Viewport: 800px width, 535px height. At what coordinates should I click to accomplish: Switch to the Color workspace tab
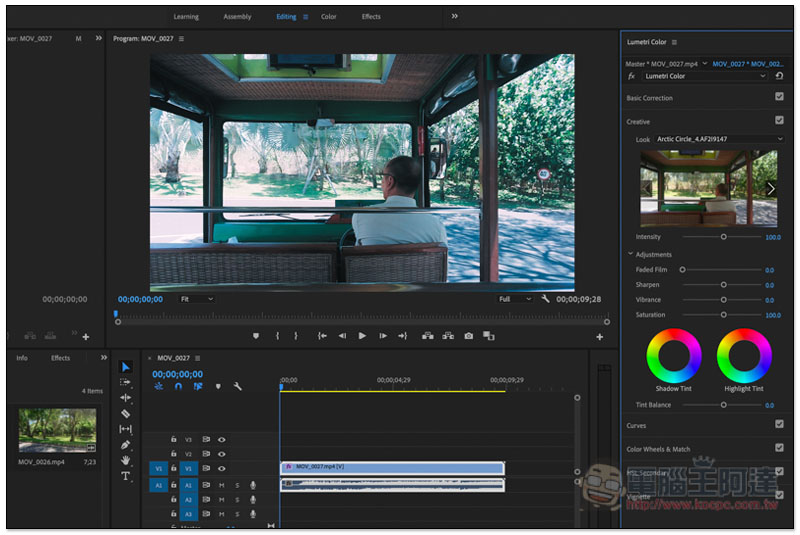(x=329, y=17)
